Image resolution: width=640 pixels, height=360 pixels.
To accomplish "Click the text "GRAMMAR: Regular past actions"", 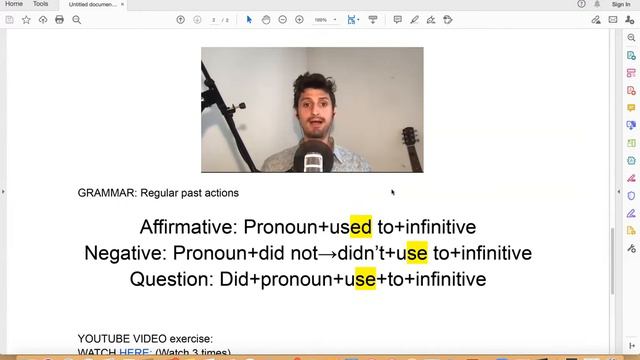I will pos(158,193).
